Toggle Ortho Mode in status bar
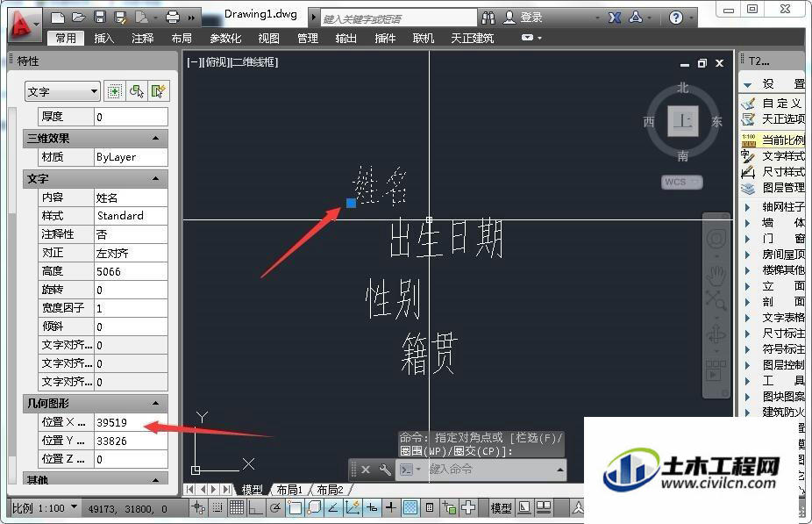This screenshot has width=812, height=524. pyautogui.click(x=255, y=508)
